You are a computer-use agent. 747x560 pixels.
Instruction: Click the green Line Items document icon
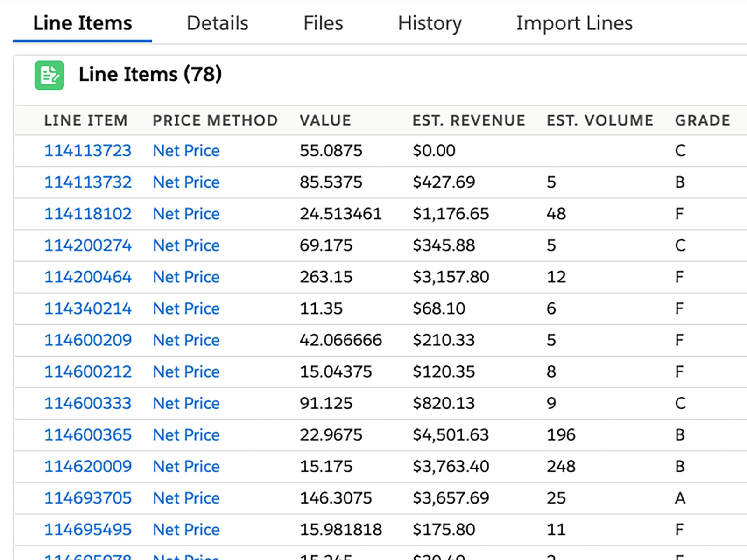49,75
